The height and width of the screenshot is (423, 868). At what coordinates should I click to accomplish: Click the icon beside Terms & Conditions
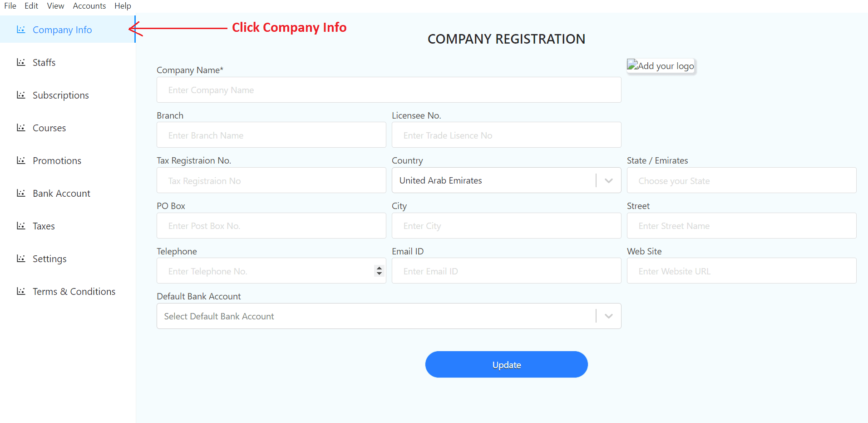(x=21, y=291)
